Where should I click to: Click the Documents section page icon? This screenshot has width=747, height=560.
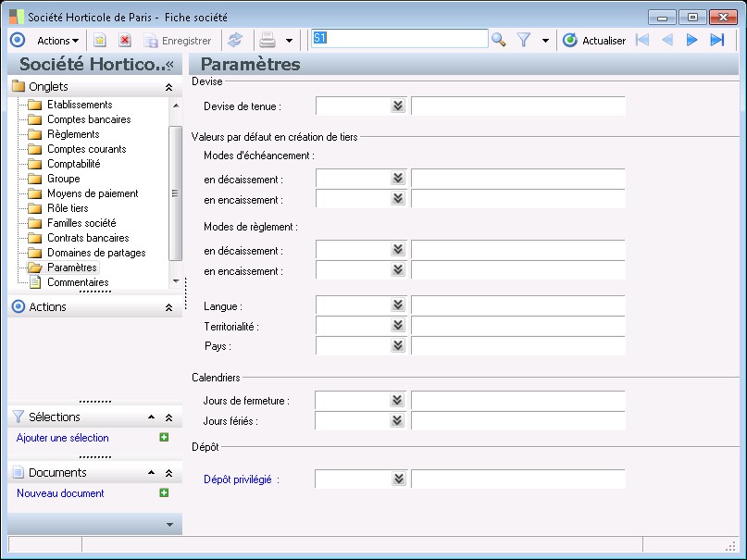click(19, 472)
